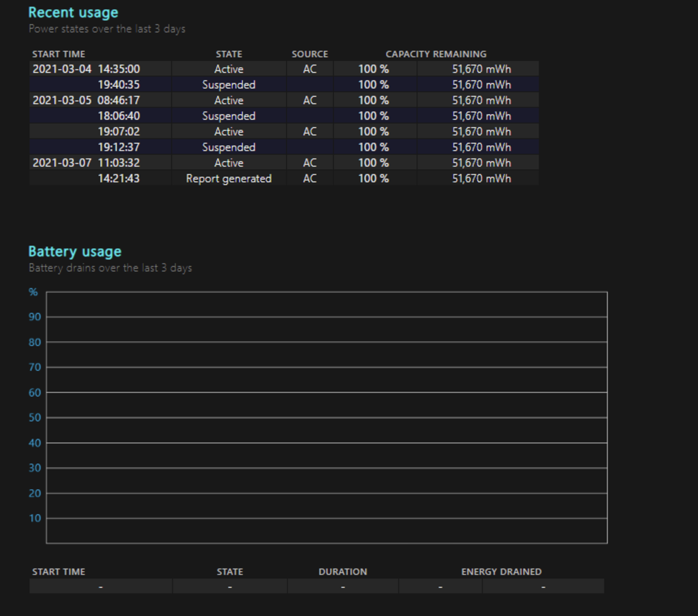Click the ENERGY DRAINED column header
The width and height of the screenshot is (698, 616).
[x=501, y=572]
